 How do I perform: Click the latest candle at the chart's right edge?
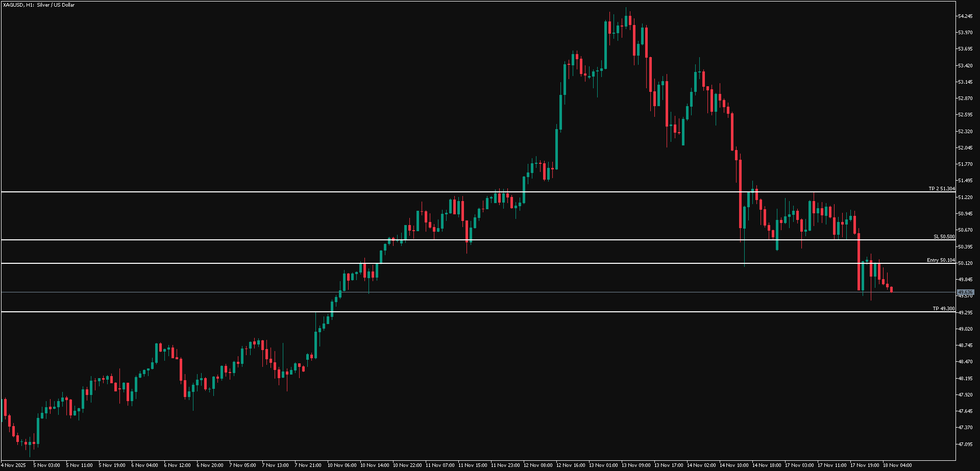click(x=892, y=290)
